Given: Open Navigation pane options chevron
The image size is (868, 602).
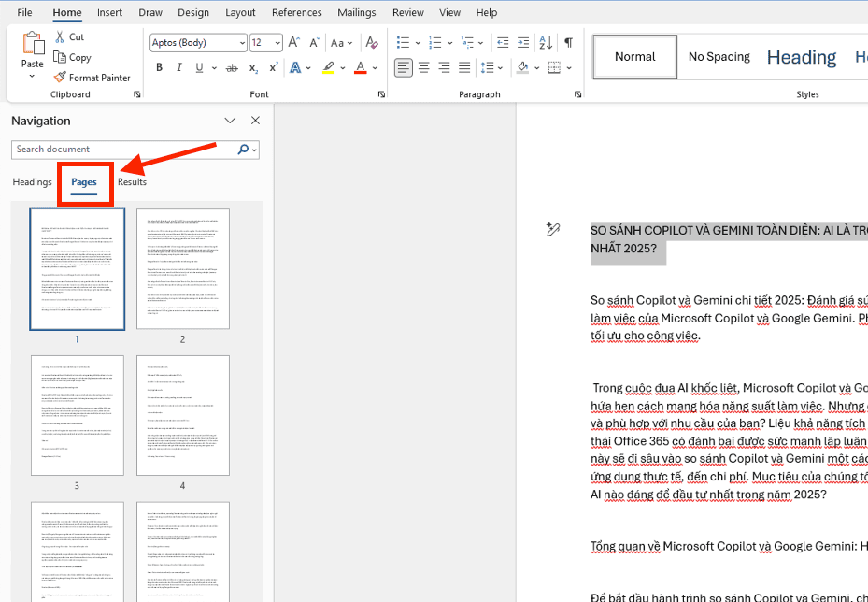Looking at the screenshot, I should point(230,121).
